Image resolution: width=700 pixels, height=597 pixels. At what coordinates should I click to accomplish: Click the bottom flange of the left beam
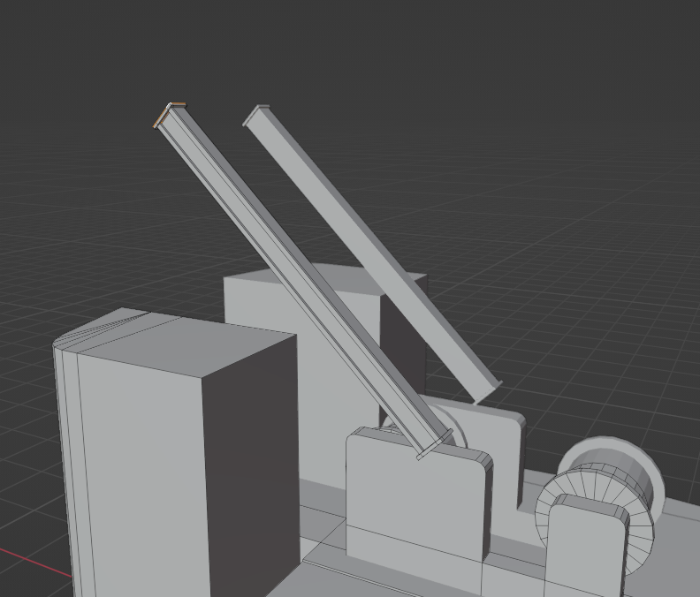[x=435, y=444]
